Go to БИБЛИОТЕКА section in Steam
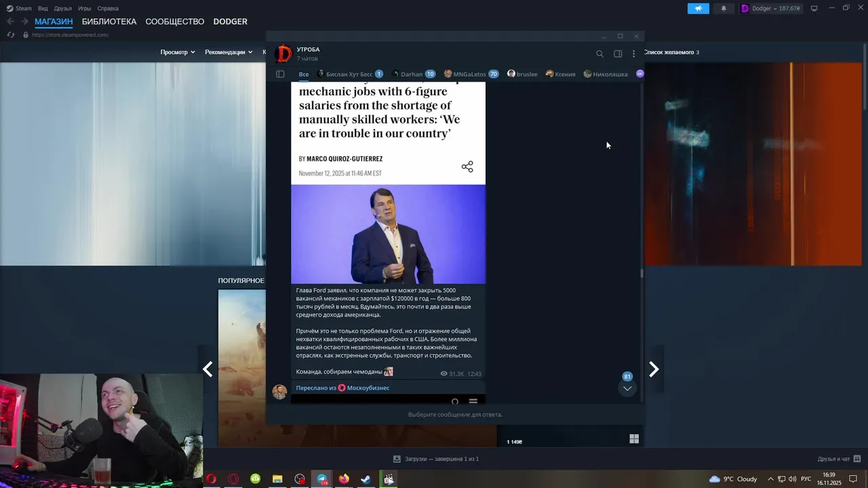Screen dimensions: 868x488 pyautogui.click(x=109, y=22)
